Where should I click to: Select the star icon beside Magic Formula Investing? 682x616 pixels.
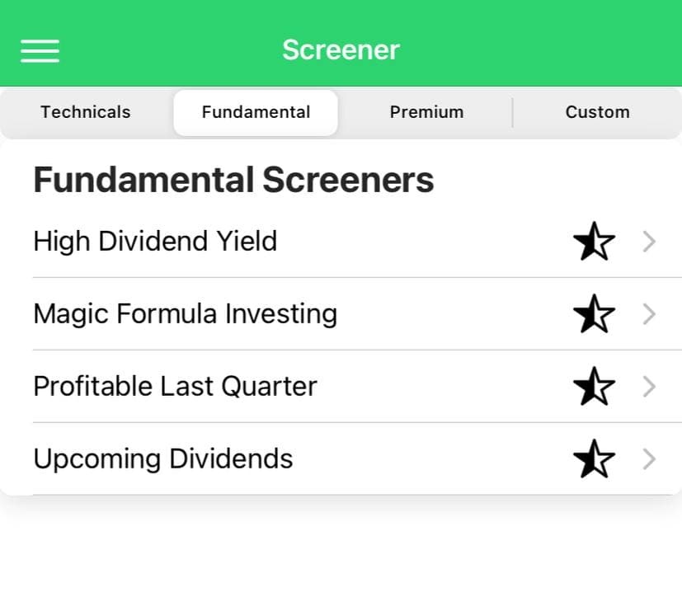coord(594,313)
